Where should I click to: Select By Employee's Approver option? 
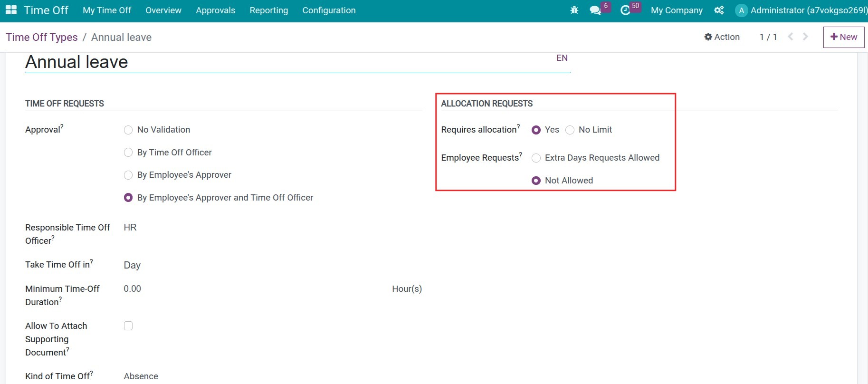click(128, 175)
